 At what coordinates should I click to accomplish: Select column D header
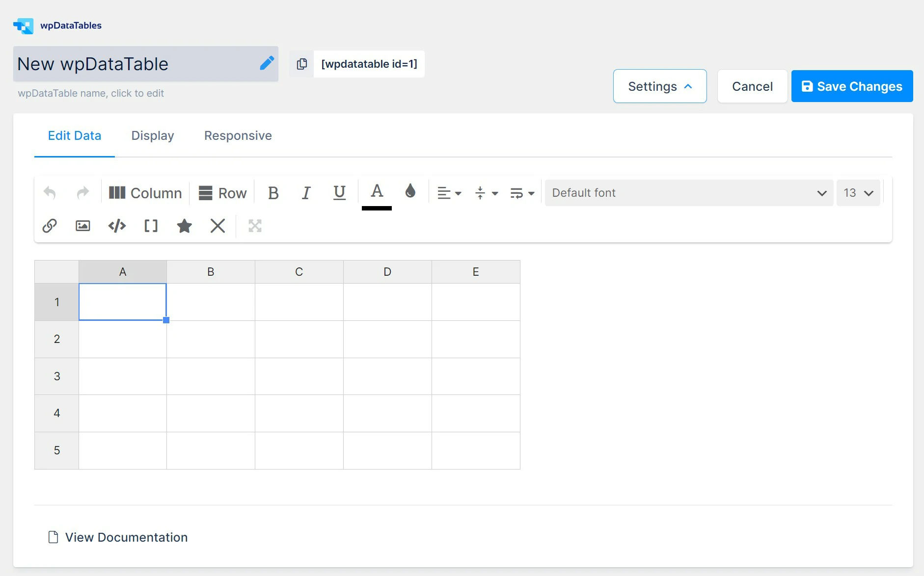point(387,272)
